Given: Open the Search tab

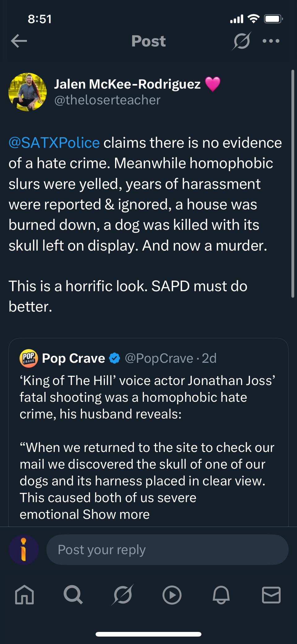Looking at the screenshot, I should pyautogui.click(x=73, y=595).
